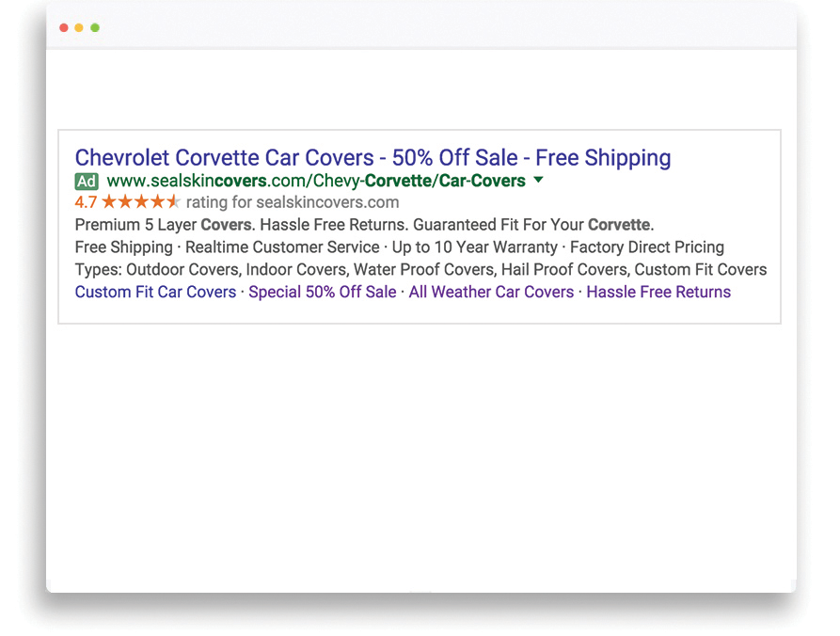
Task: Click the first orange rating star
Action: point(108,200)
